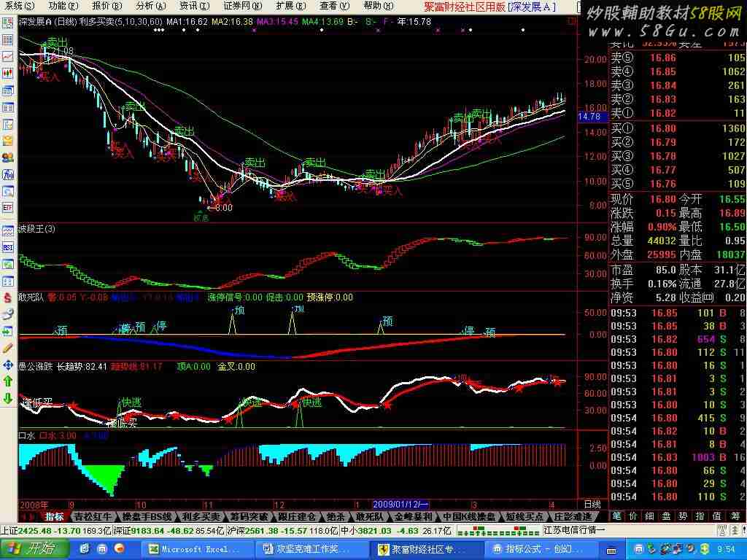The height and width of the screenshot is (560, 747).
Task: Click the ETF icon in left sidebar
Action: tap(7, 208)
